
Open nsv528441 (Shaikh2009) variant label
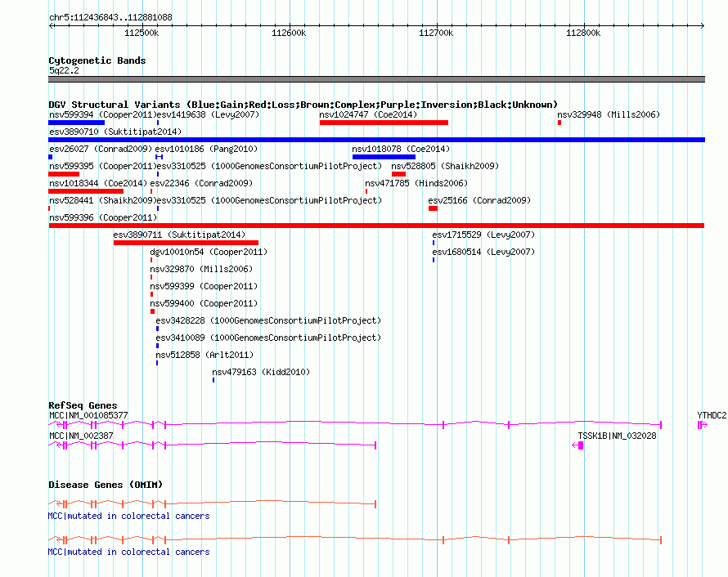pyautogui.click(x=102, y=200)
